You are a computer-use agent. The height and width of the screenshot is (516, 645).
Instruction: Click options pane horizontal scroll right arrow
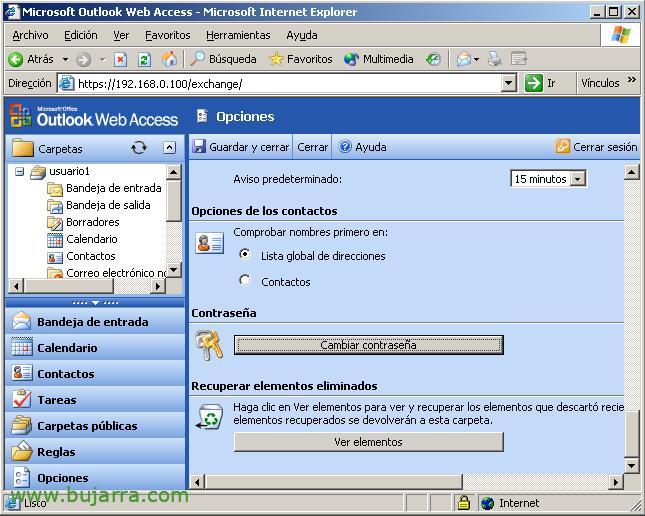pyautogui.click(x=616, y=481)
